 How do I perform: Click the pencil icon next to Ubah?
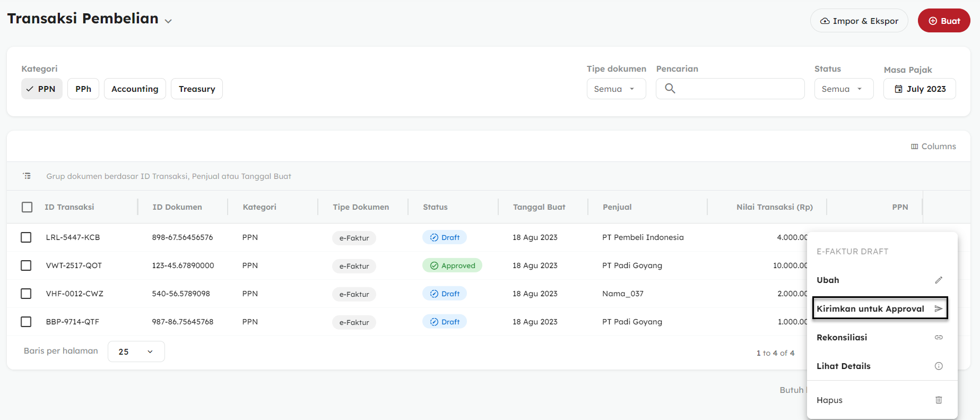938,280
